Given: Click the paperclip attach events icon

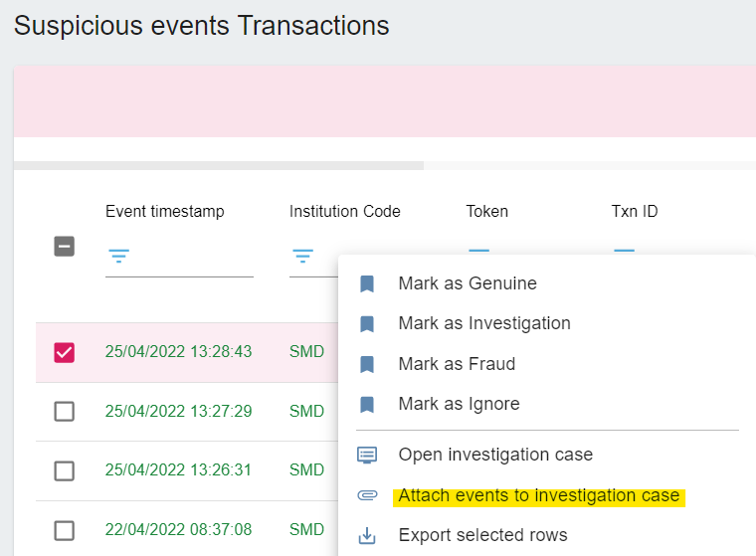Looking at the screenshot, I should pos(367,495).
